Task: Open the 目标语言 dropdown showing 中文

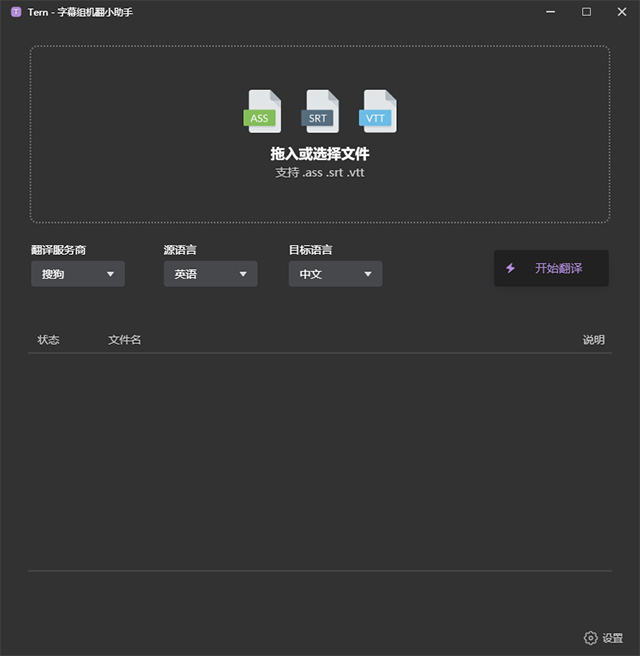Action: point(335,274)
